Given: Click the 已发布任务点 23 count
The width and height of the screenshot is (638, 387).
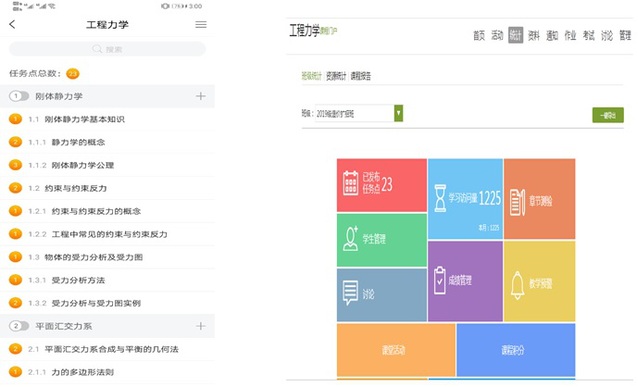Looking at the screenshot, I should 387,184.
